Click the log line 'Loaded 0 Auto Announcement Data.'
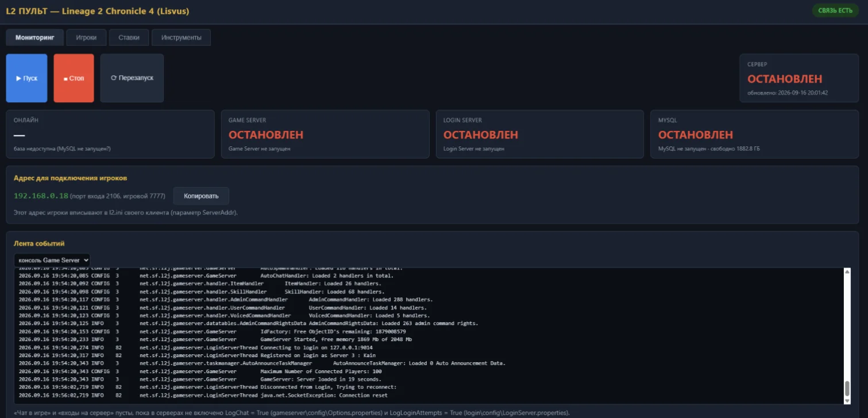 262,363
